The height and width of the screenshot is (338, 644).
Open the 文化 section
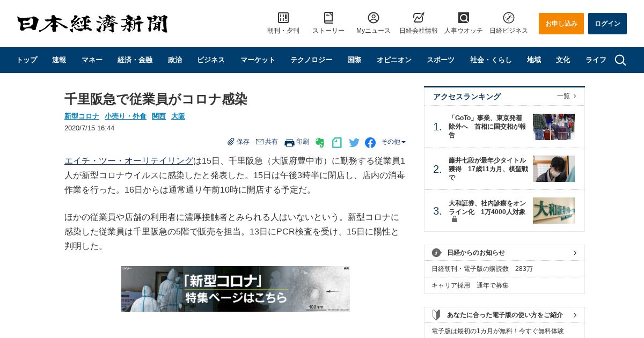point(563,60)
